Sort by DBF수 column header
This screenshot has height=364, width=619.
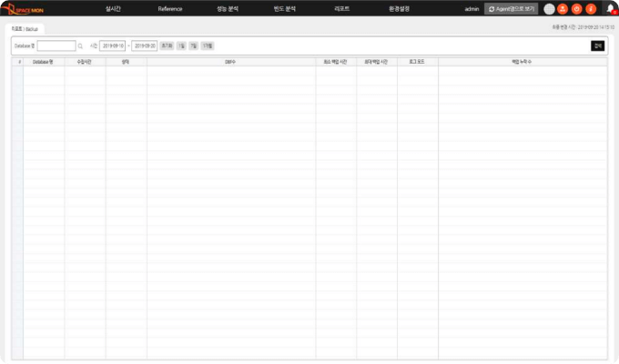(231, 62)
